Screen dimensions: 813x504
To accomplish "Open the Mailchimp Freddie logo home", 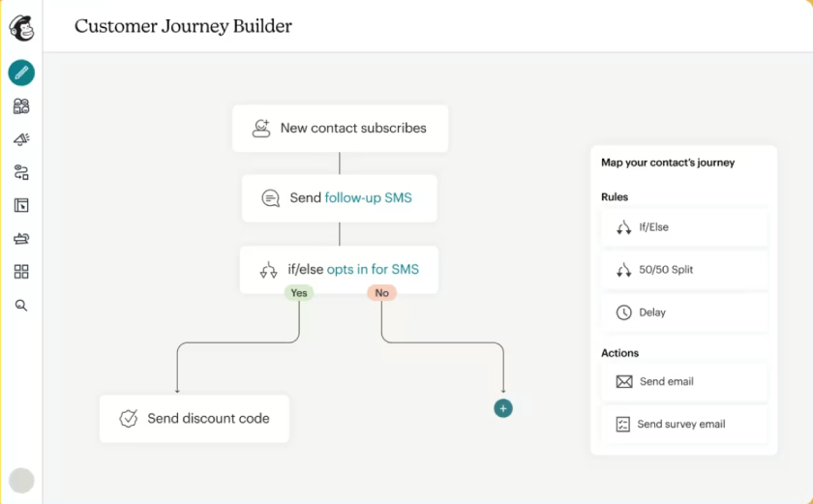I will pyautogui.click(x=21, y=27).
